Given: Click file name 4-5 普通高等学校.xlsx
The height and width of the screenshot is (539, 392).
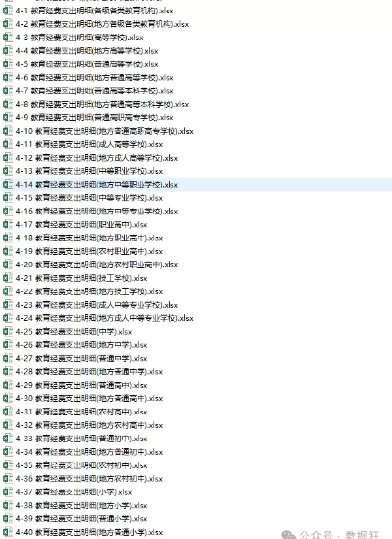Looking at the screenshot, I should click(x=87, y=64).
